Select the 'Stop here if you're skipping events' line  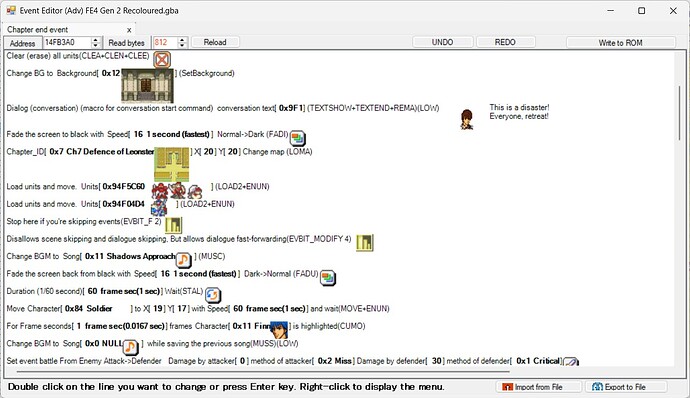pyautogui.click(x=84, y=221)
